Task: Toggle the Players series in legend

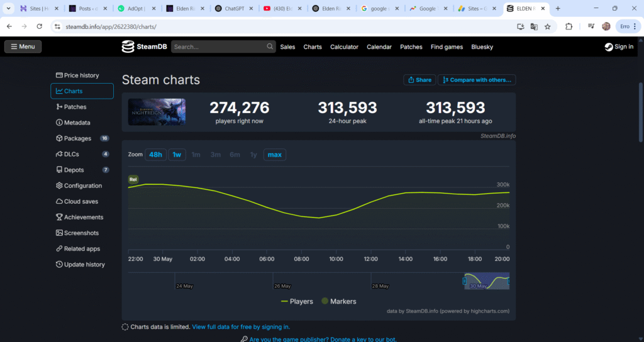Action: point(297,301)
